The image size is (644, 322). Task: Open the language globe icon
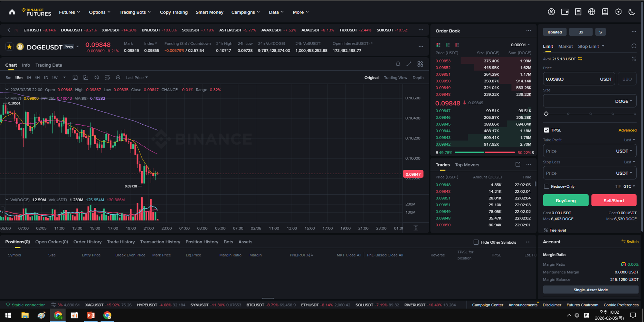[x=591, y=12]
